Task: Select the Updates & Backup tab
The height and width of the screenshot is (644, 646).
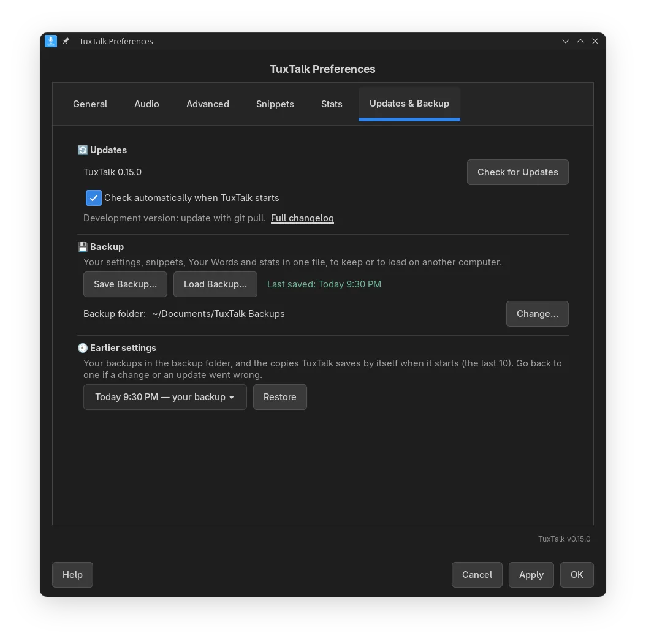Action: (409, 104)
